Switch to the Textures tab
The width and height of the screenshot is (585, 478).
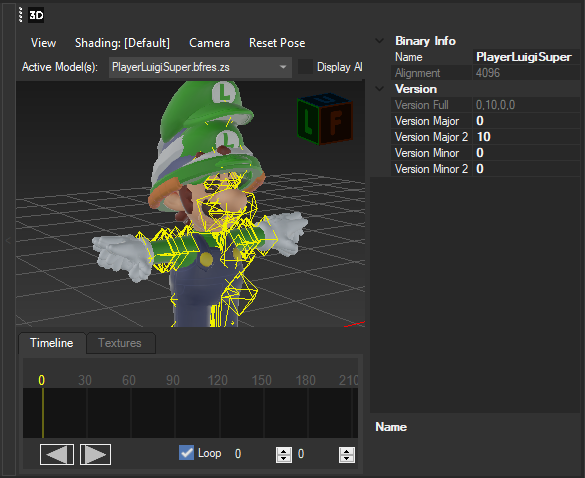pyautogui.click(x=120, y=343)
